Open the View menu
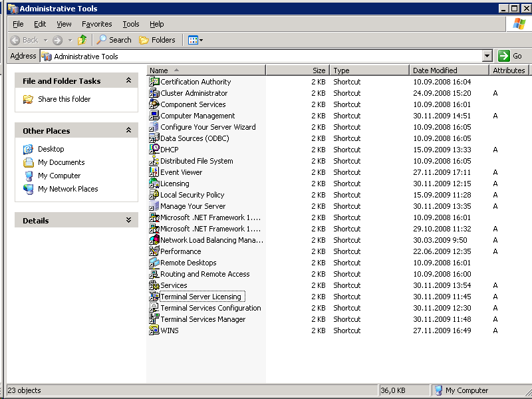Viewport: 532px width, 399px height. 64,24
